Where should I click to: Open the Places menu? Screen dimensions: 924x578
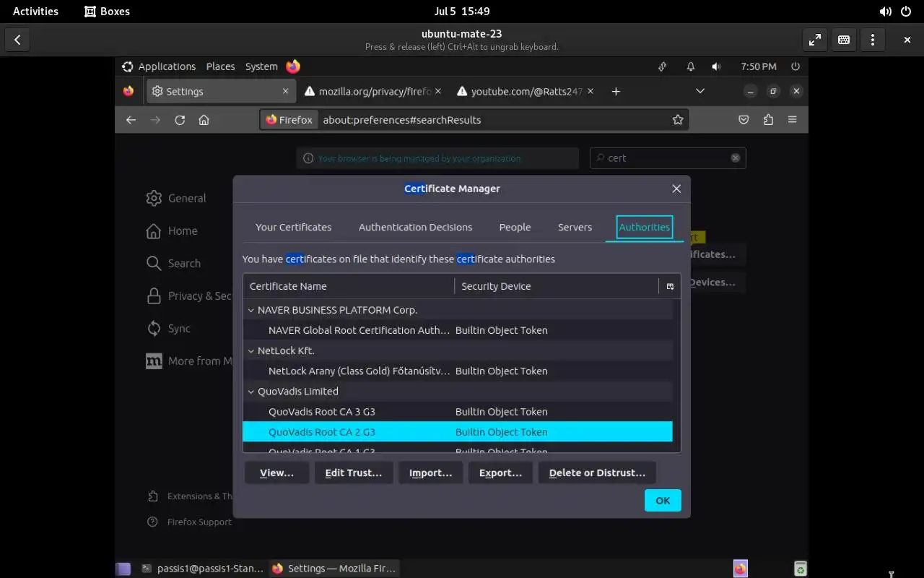(x=220, y=66)
